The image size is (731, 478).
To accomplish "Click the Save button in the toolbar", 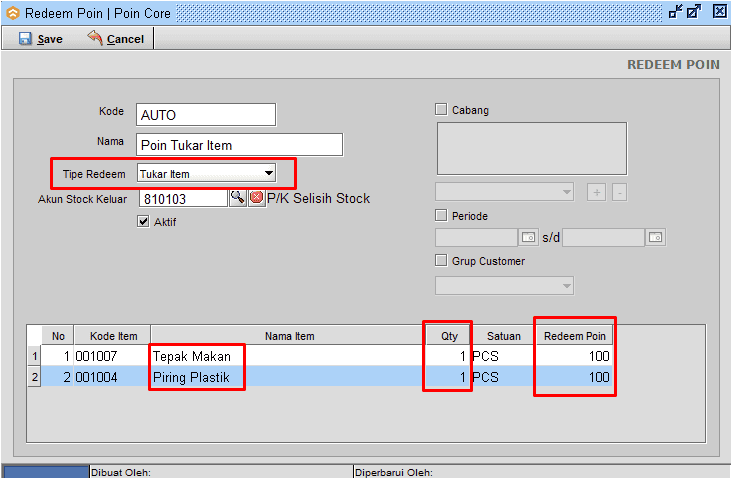I will click(x=41, y=38).
